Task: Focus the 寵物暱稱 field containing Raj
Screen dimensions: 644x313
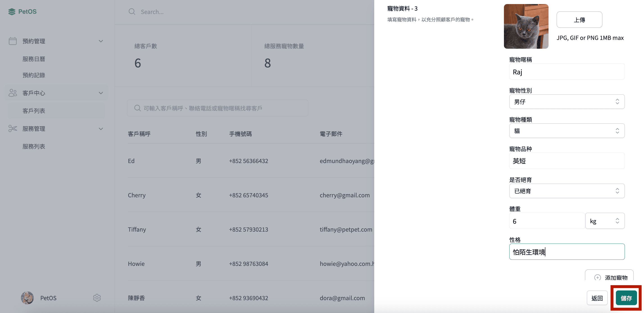Action: 567,72
